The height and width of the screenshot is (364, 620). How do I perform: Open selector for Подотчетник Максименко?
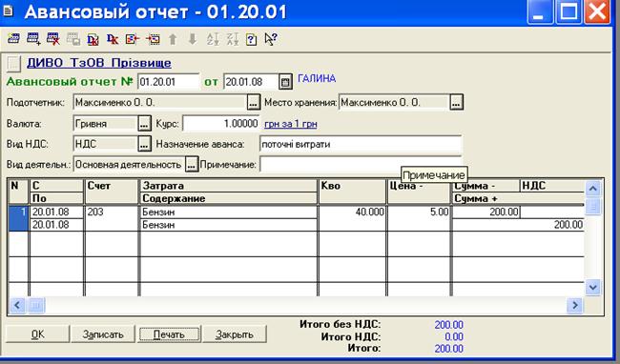click(x=253, y=103)
